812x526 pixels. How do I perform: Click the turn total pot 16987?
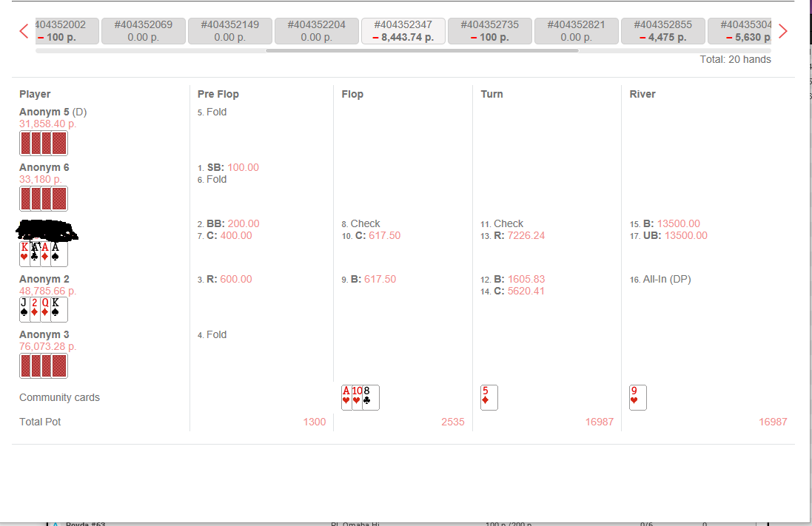click(x=599, y=422)
